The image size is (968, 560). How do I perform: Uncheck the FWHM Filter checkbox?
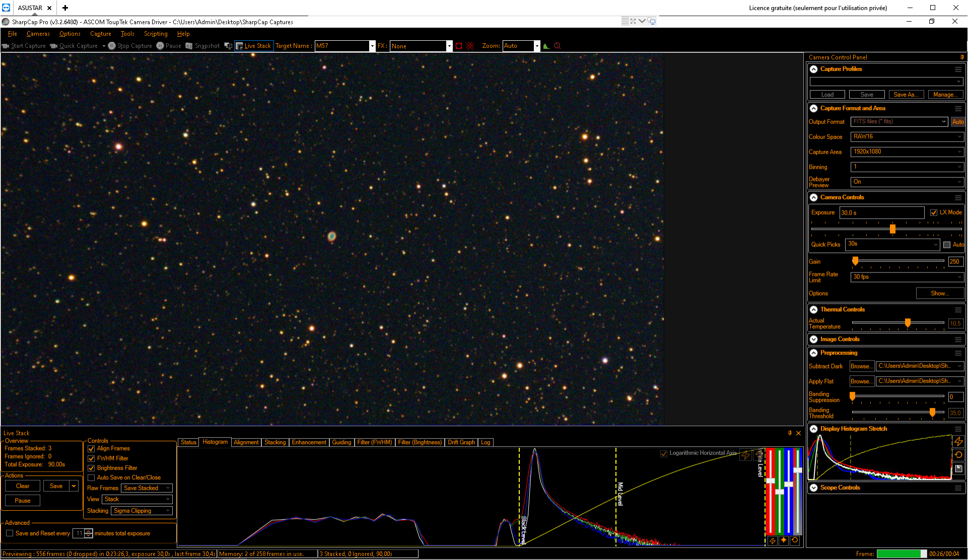point(91,458)
